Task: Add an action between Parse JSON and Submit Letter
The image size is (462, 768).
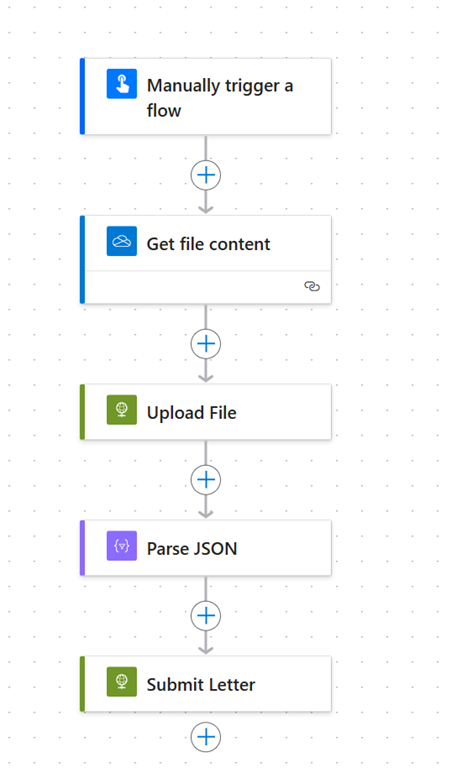Action: (x=206, y=615)
